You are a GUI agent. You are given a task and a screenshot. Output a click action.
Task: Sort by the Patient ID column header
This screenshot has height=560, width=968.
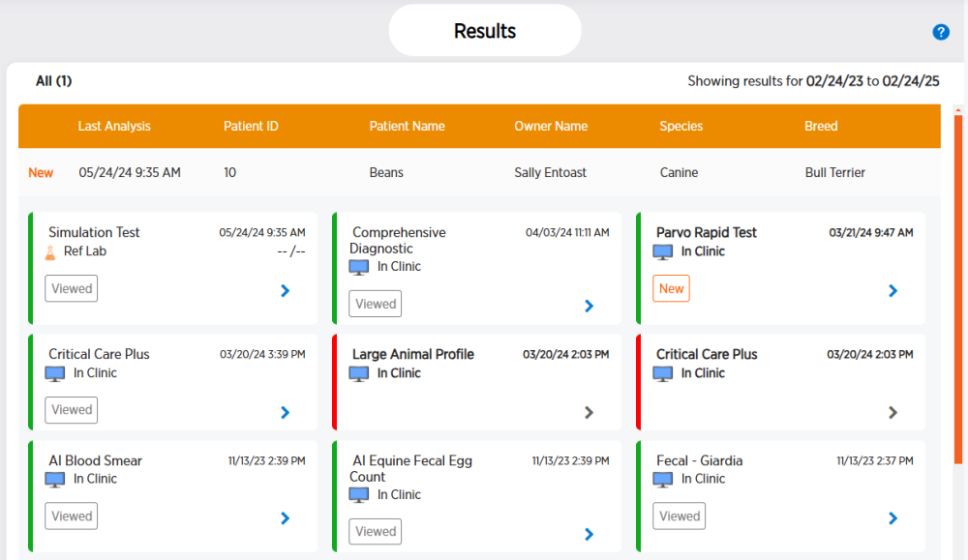[251, 126]
